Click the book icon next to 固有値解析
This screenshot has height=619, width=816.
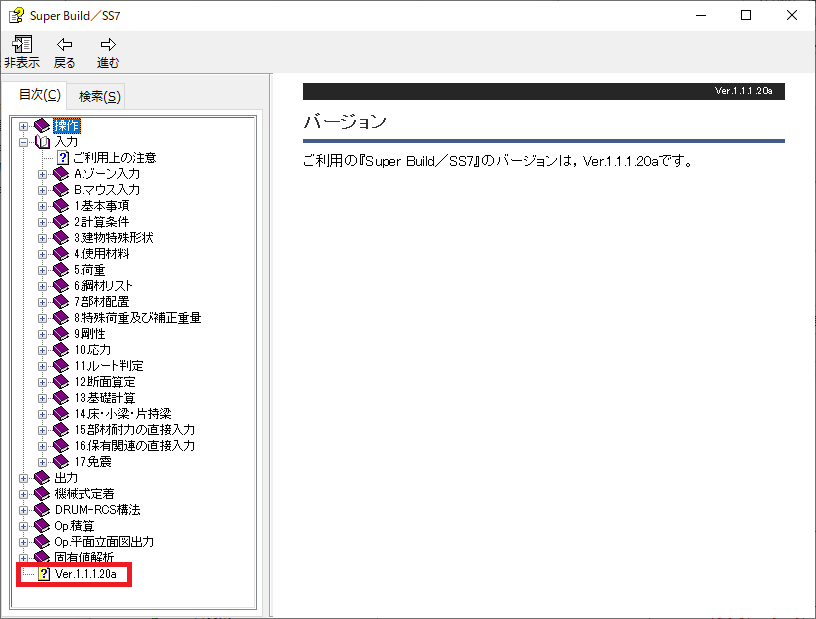[x=42, y=558]
